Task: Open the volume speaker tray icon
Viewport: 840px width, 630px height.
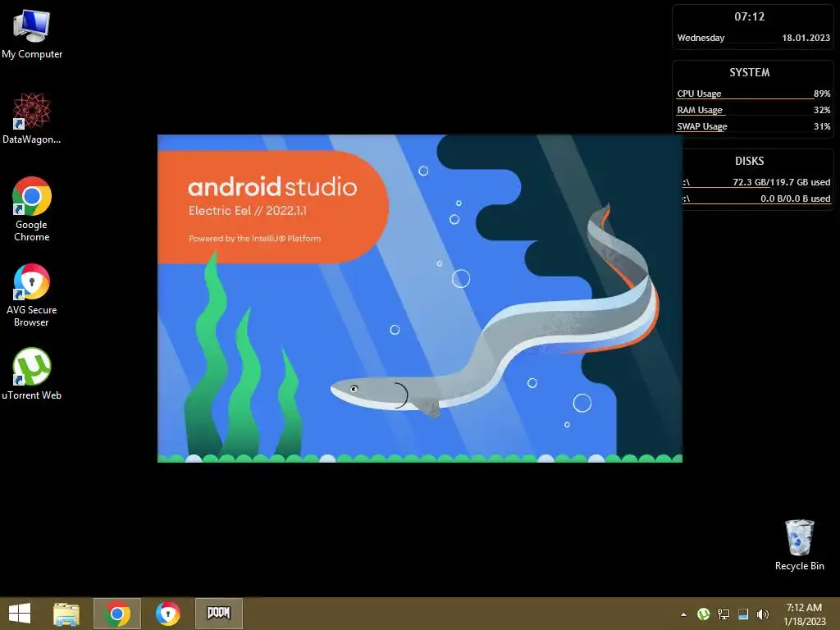Action: click(762, 614)
